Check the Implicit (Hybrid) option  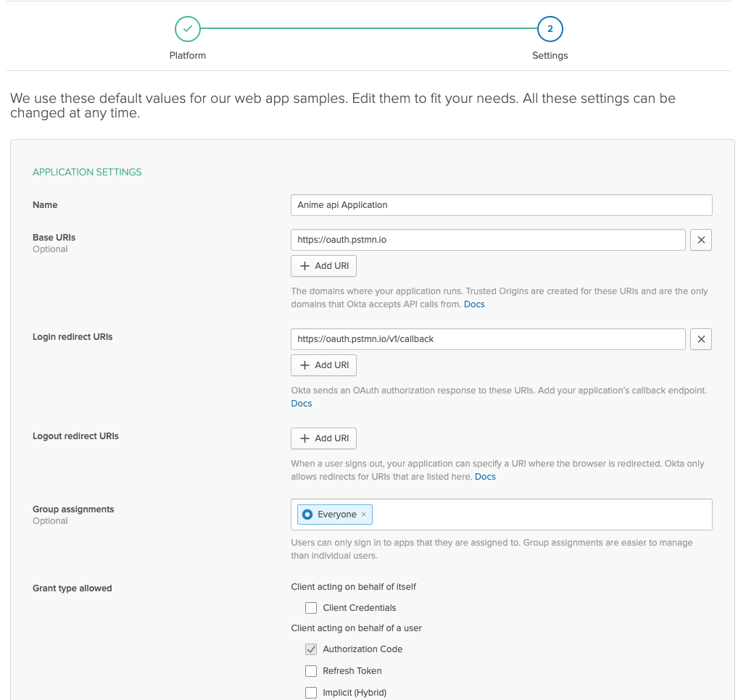click(x=311, y=693)
